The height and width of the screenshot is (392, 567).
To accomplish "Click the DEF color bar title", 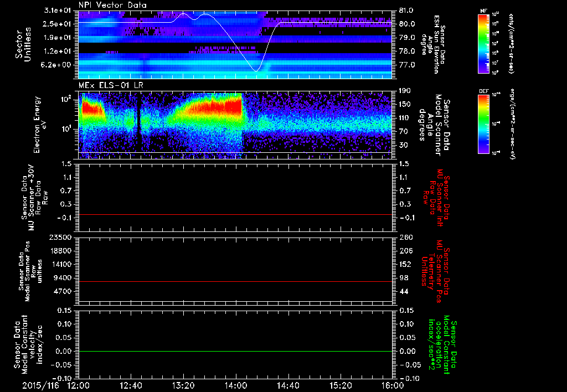I will 483,91.
